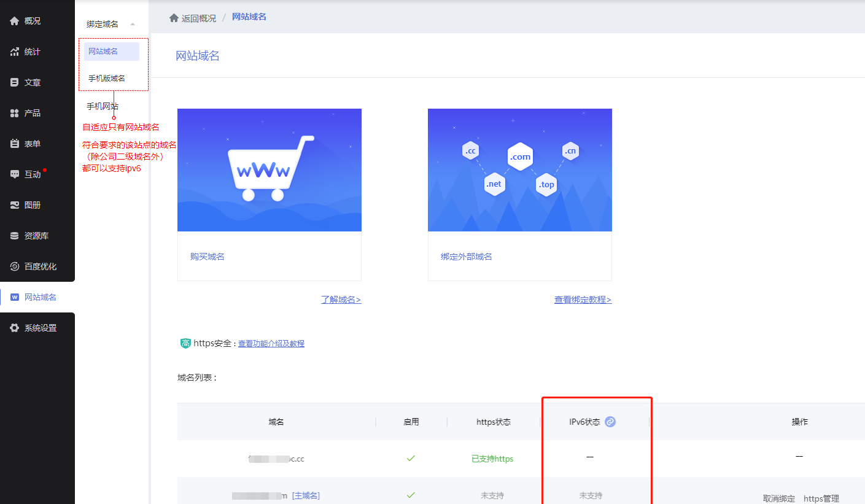Open 百度优化 from the sidebar
The image size is (865, 504).
point(40,266)
